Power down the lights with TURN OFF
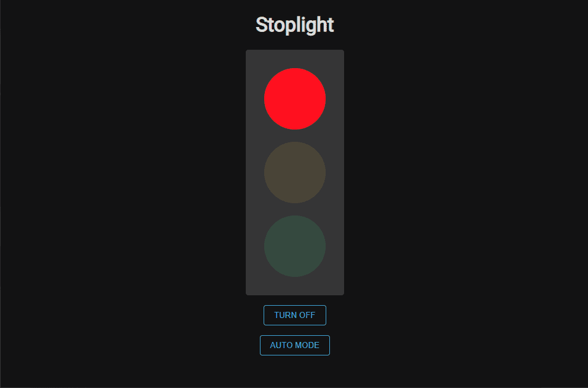The height and width of the screenshot is (388, 588). coord(295,316)
